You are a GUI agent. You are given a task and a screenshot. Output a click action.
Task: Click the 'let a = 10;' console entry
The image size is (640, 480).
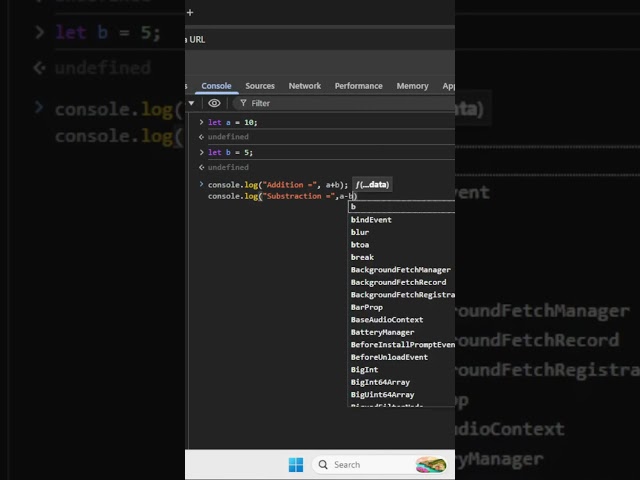coord(233,122)
